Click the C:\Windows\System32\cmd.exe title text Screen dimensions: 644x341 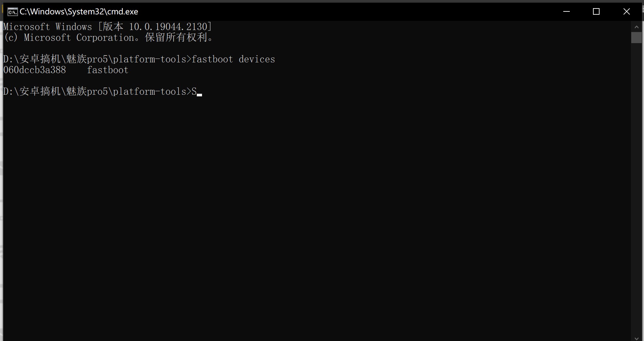pyautogui.click(x=79, y=12)
